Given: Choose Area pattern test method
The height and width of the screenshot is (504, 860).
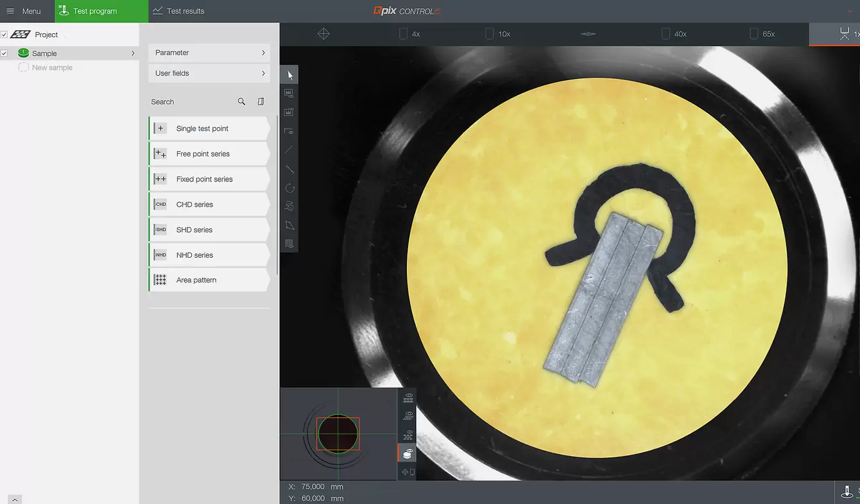Looking at the screenshot, I should click(209, 280).
